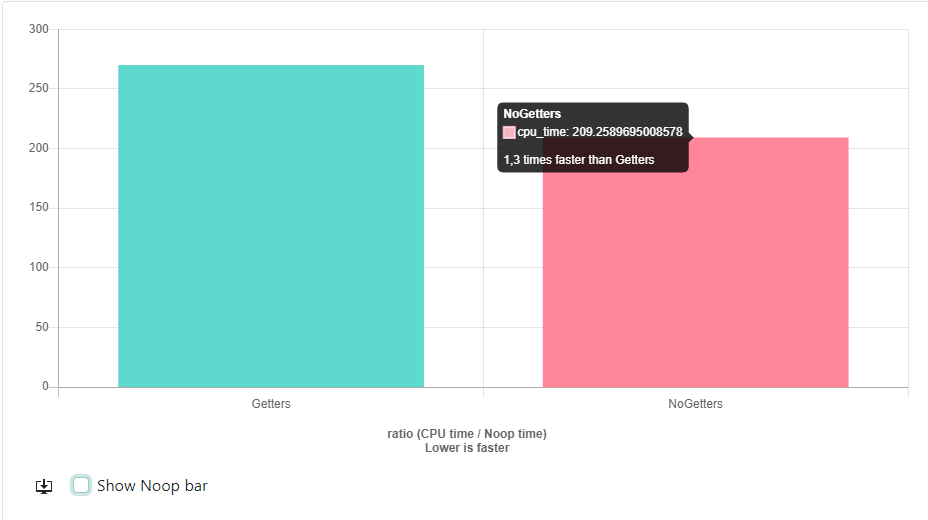The height and width of the screenshot is (520, 928).
Task: Click the cpu_time value in tooltip
Action: (x=599, y=132)
